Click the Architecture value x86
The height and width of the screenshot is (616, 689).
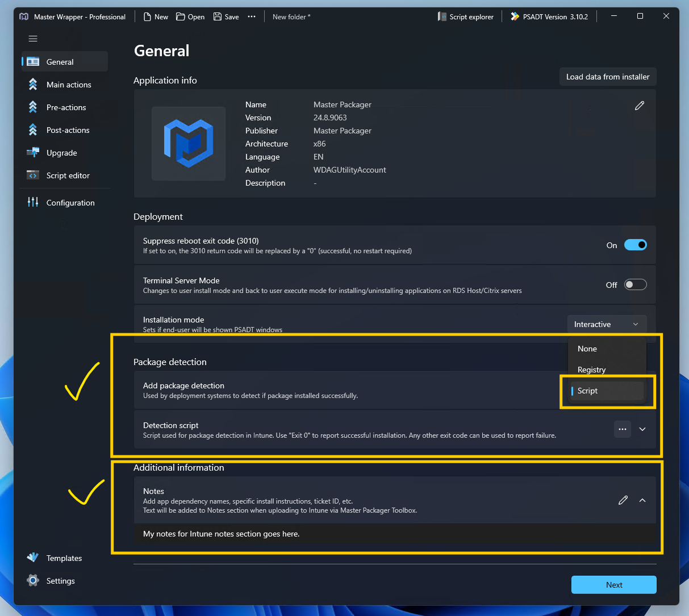point(320,144)
